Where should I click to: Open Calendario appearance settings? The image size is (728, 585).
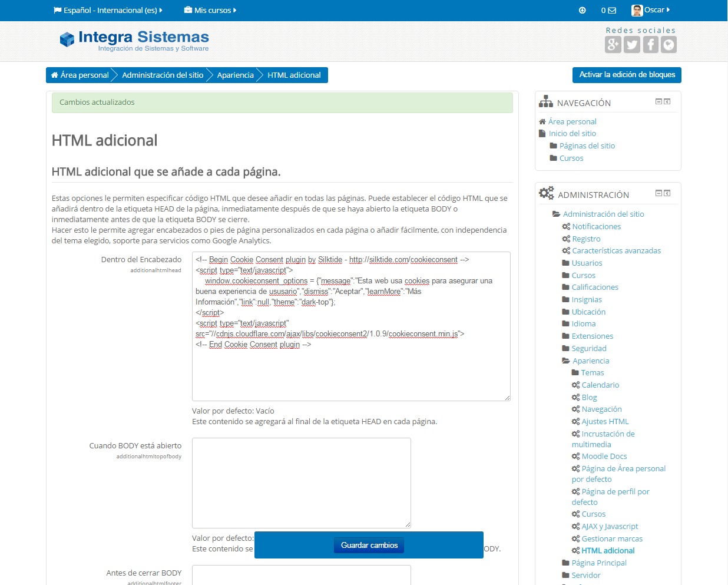600,385
